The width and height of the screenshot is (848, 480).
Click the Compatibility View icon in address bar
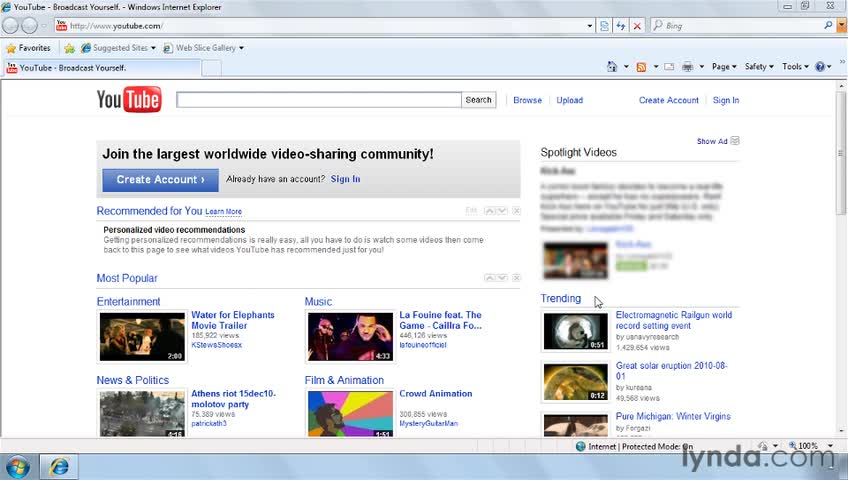pos(604,25)
